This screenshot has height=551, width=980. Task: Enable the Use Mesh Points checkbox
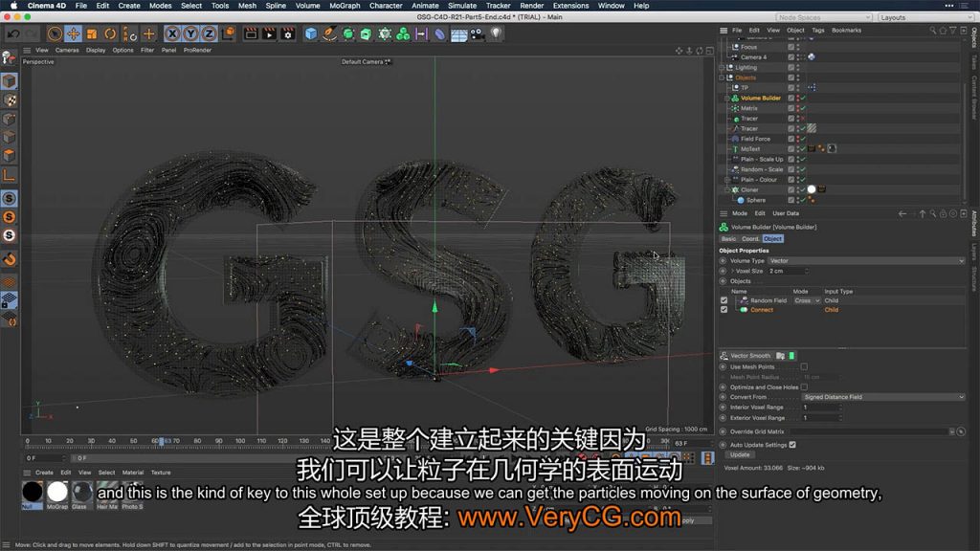tap(804, 367)
